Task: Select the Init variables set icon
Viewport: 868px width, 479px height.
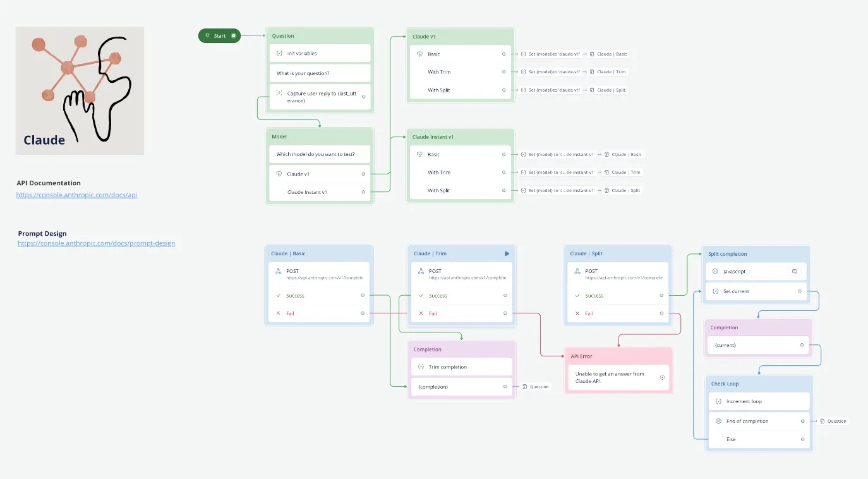Action: pyautogui.click(x=279, y=53)
